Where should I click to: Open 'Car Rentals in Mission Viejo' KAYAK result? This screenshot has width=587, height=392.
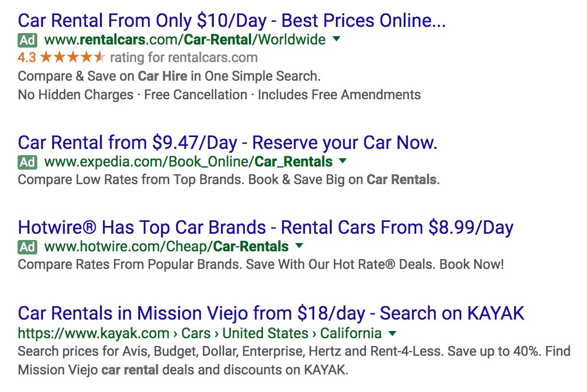[271, 313]
